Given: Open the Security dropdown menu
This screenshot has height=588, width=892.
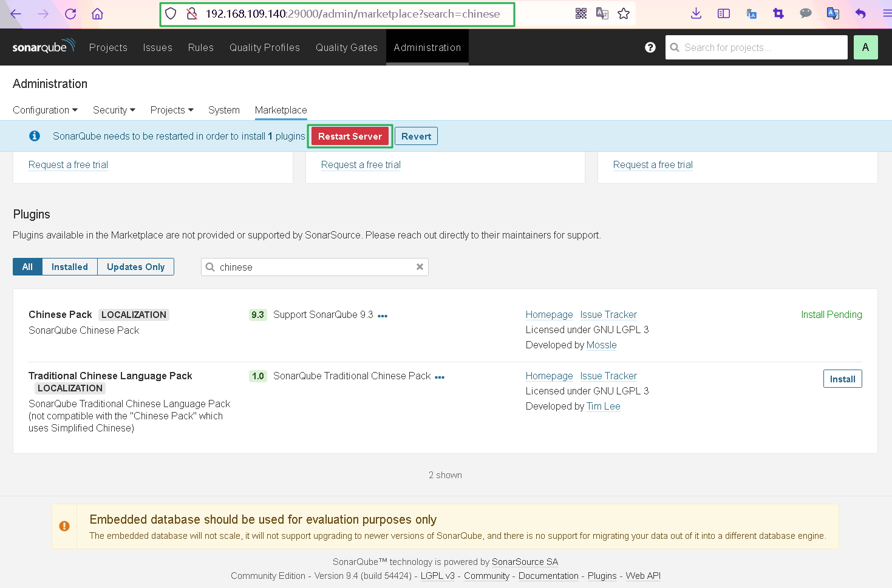Looking at the screenshot, I should tap(114, 110).
